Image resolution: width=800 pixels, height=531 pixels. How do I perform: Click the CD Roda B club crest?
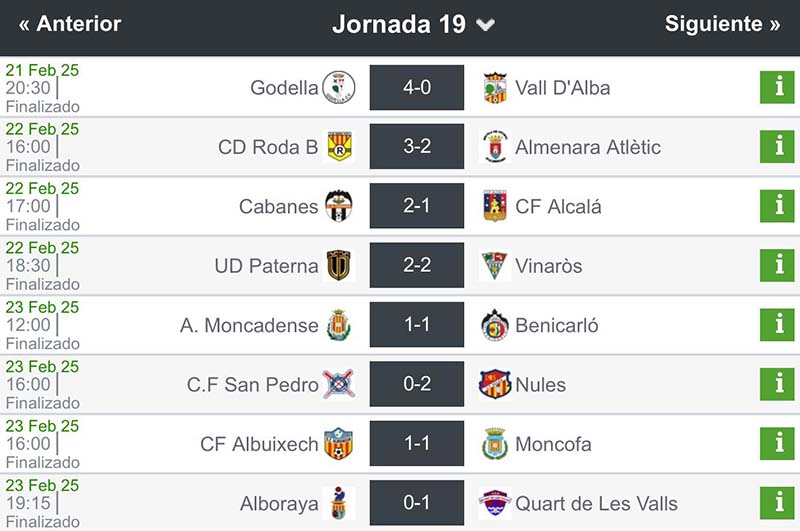click(339, 147)
